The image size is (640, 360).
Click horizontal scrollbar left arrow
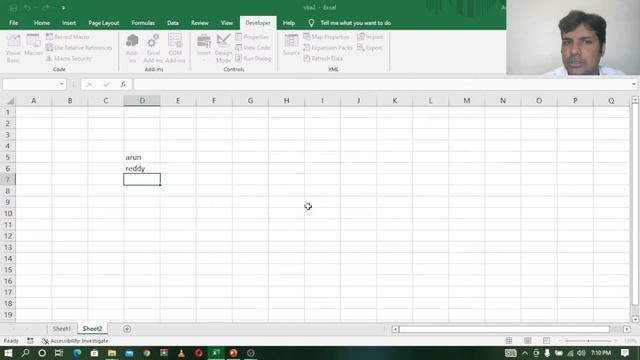(395, 329)
